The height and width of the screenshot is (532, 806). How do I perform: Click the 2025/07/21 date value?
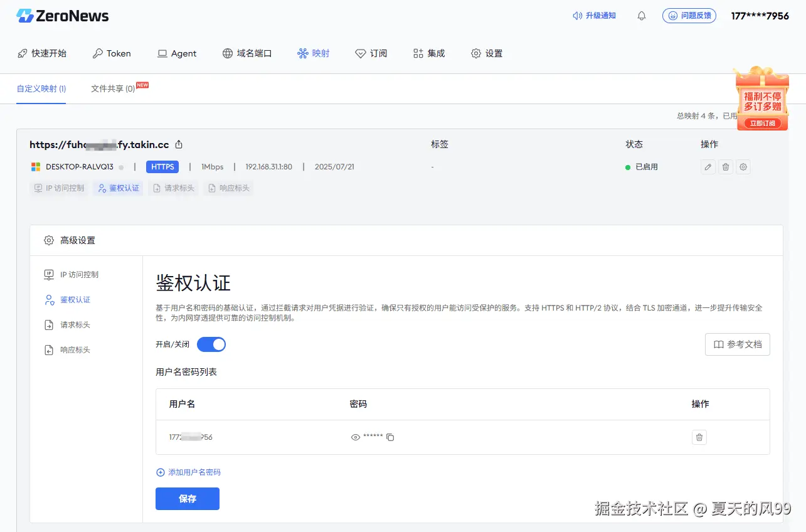(x=334, y=167)
